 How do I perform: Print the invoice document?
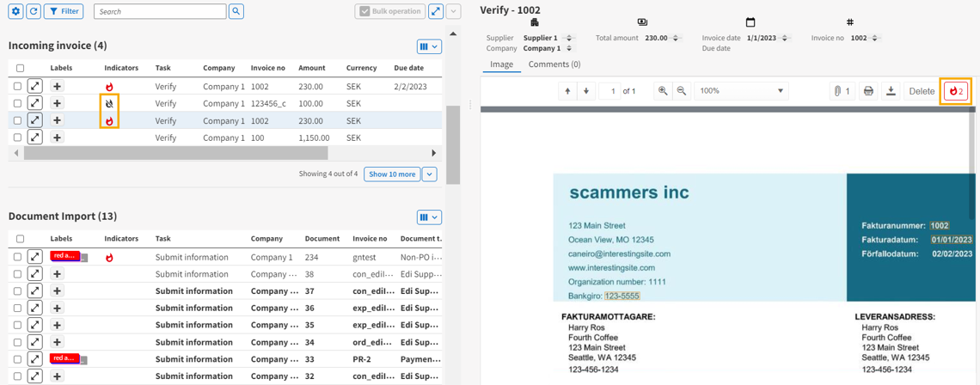point(868,91)
